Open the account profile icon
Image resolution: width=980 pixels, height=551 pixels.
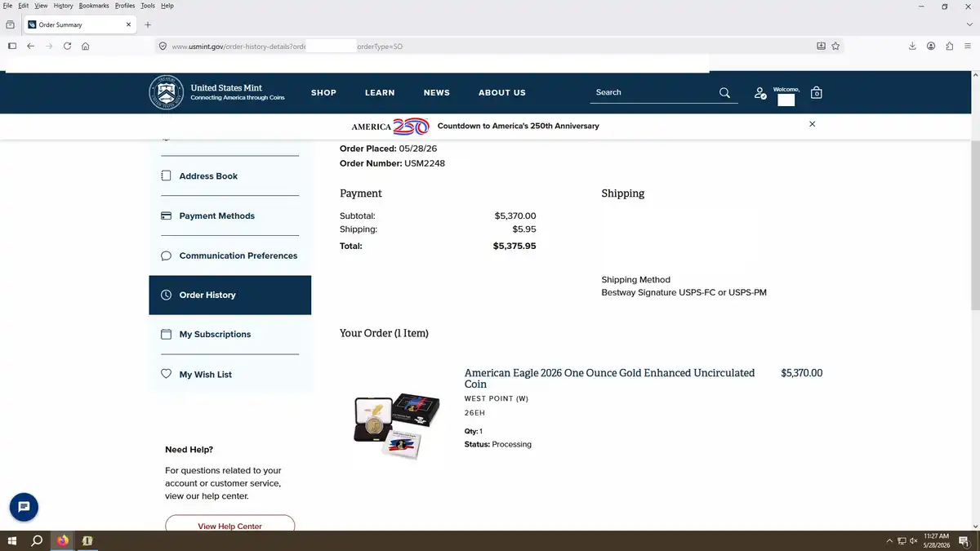point(760,93)
